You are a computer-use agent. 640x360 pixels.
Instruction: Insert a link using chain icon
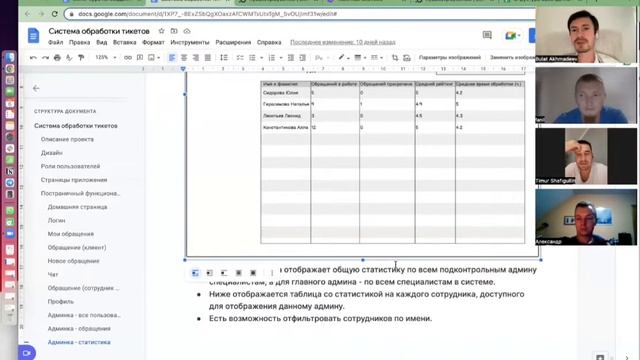[x=128, y=58]
